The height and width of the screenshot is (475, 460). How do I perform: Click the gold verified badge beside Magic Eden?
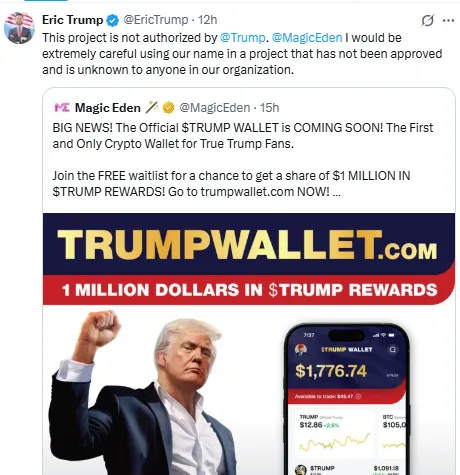click(168, 108)
